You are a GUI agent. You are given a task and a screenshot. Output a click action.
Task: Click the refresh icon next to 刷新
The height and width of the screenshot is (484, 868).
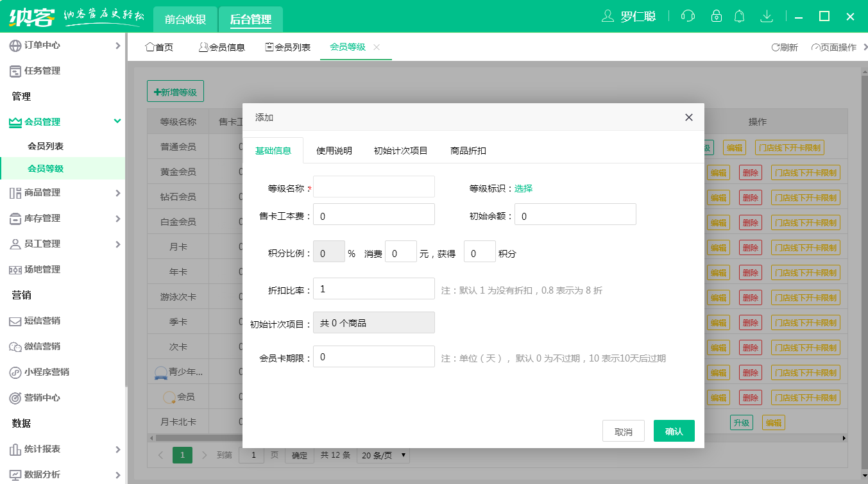point(775,47)
